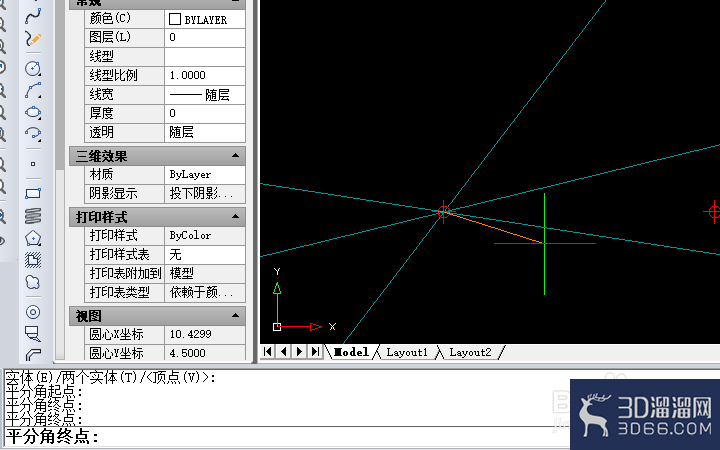Edit the 图层 value 0

point(205,38)
